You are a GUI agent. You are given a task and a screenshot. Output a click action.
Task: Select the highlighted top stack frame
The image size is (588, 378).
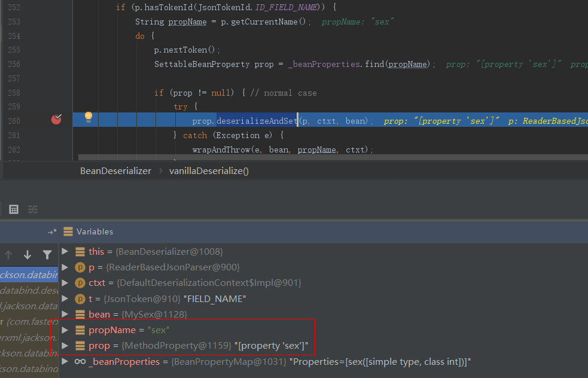coord(29,275)
